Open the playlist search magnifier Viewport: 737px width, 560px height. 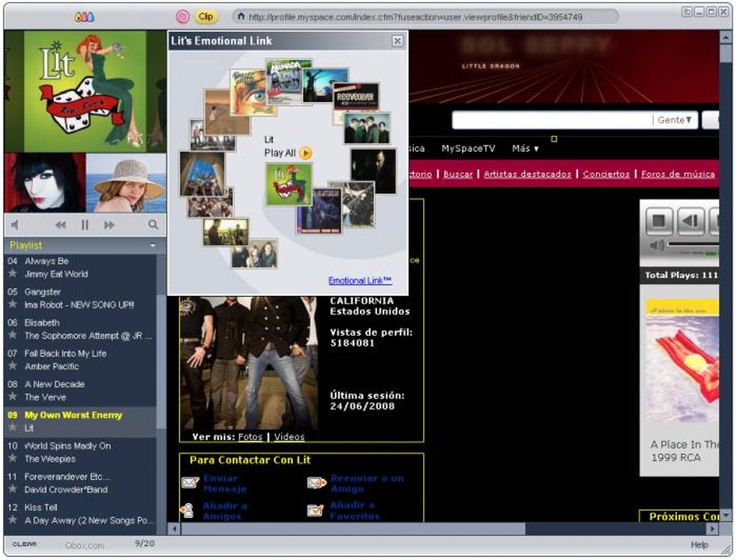point(153,224)
